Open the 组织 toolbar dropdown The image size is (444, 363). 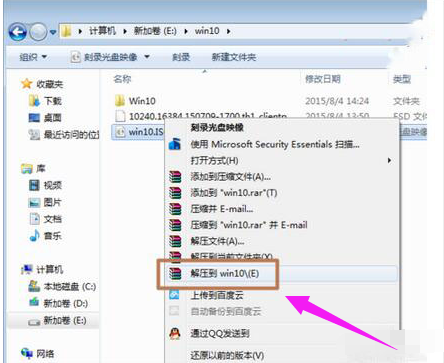click(33, 57)
